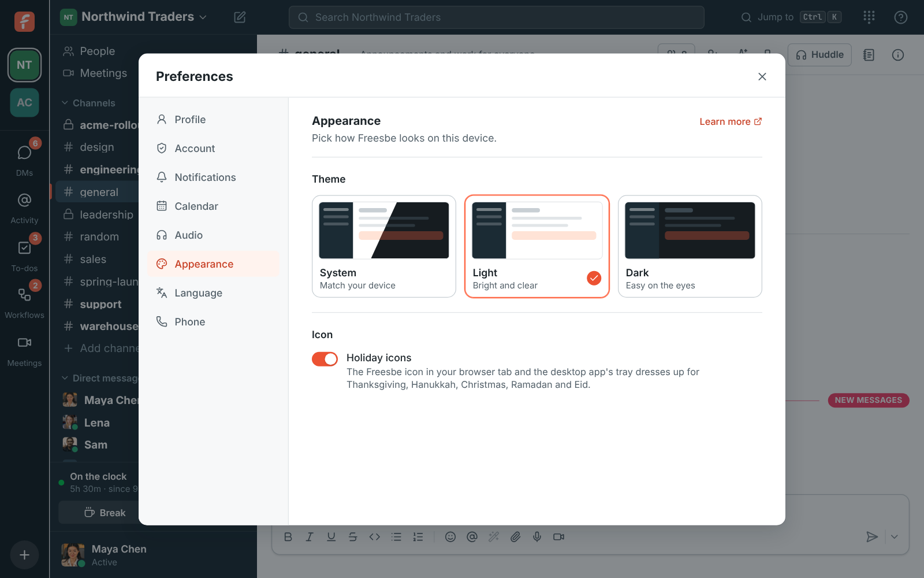924x578 pixels.
Task: Open the emoji picker
Action: coord(450,537)
